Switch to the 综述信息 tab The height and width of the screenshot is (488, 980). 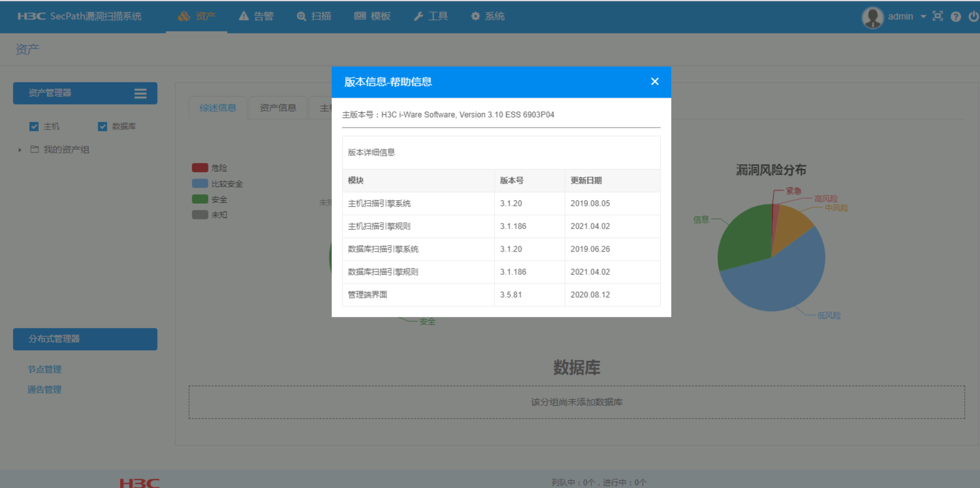(218, 108)
